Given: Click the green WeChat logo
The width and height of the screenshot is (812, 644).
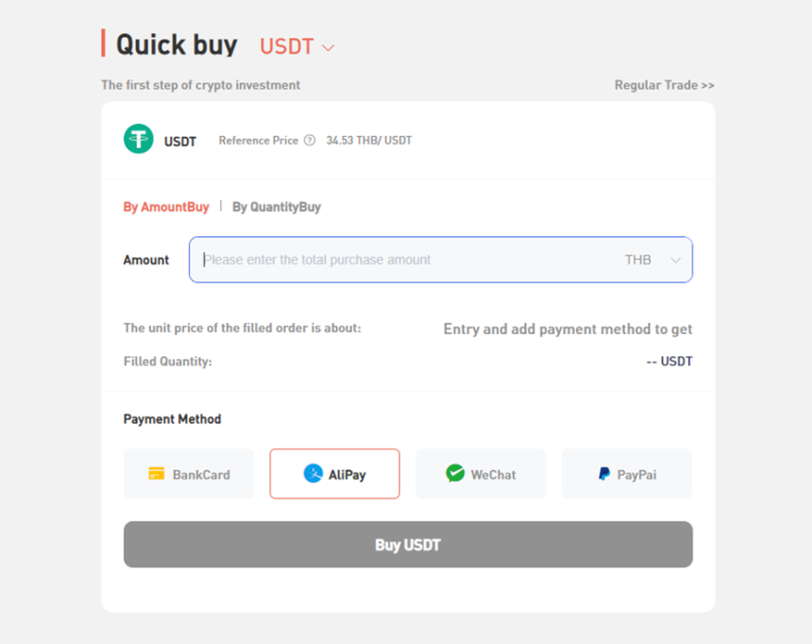Looking at the screenshot, I should 455,474.
